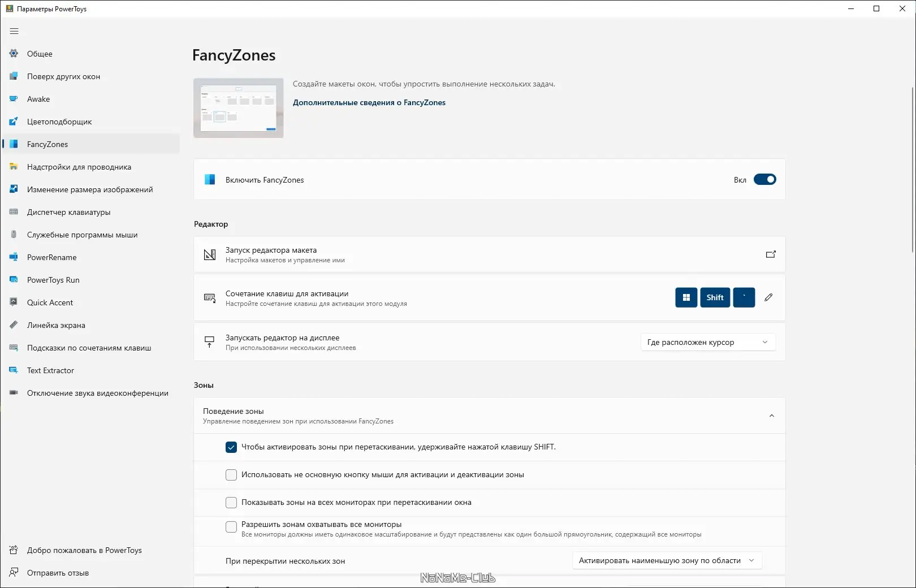This screenshot has height=588, width=916.
Task: Click the Вкл label next to toggle
Action: (x=740, y=180)
